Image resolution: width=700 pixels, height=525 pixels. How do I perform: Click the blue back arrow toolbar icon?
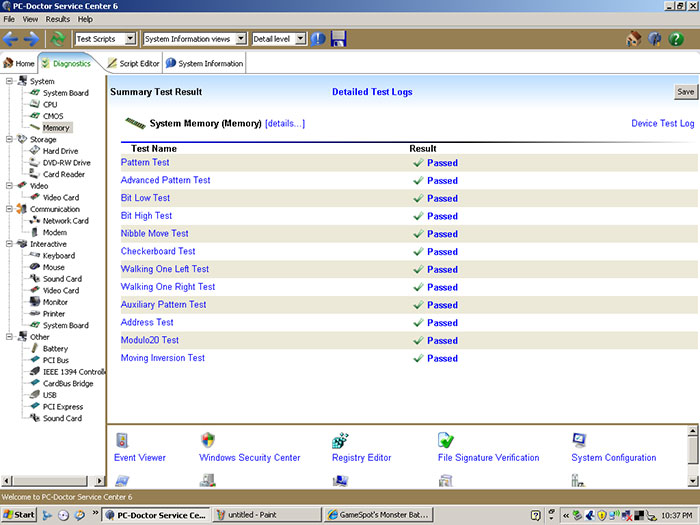point(10,39)
